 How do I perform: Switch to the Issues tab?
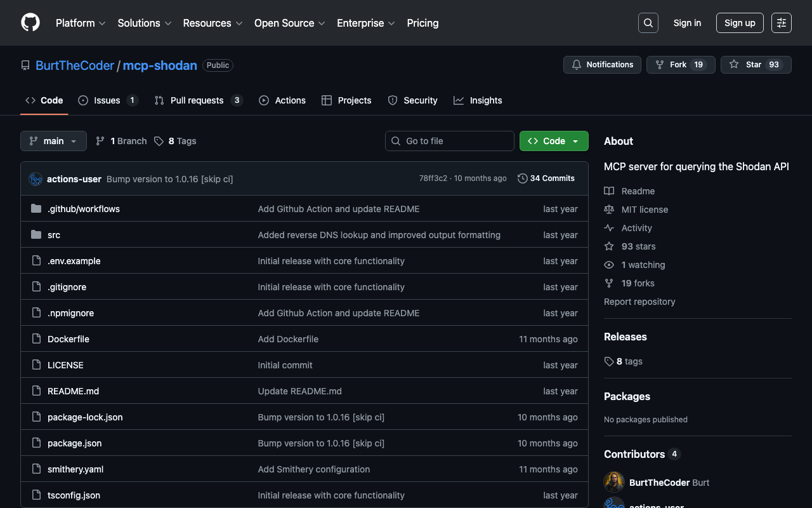(x=107, y=100)
